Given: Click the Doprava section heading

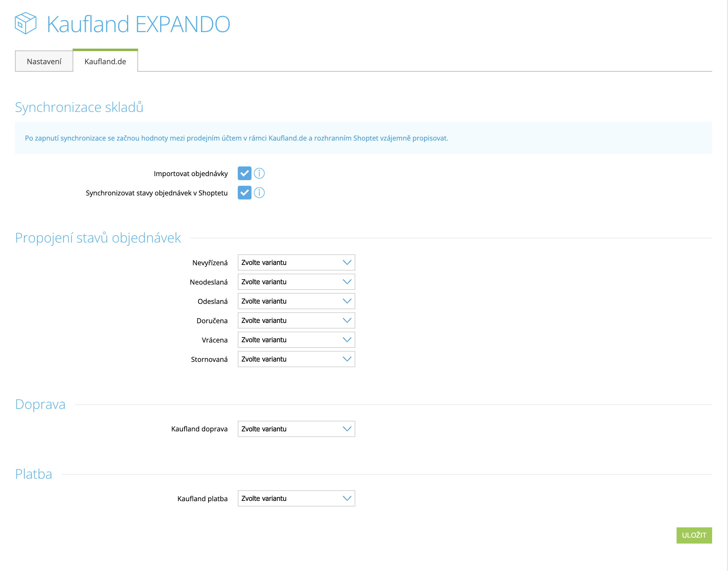Looking at the screenshot, I should coord(40,405).
